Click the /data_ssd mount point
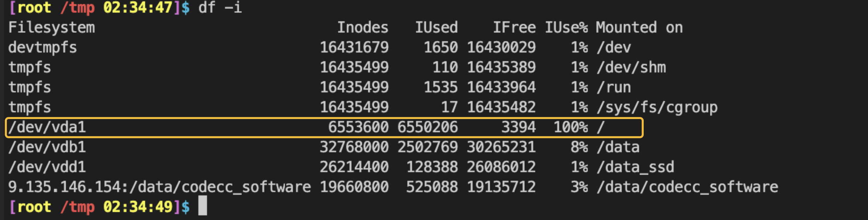 pyautogui.click(x=635, y=167)
